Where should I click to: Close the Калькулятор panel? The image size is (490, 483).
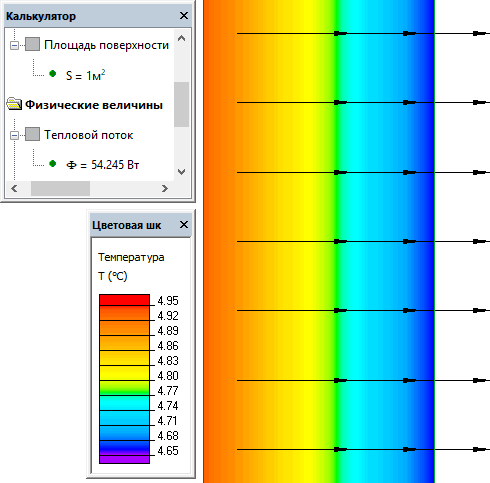point(184,16)
